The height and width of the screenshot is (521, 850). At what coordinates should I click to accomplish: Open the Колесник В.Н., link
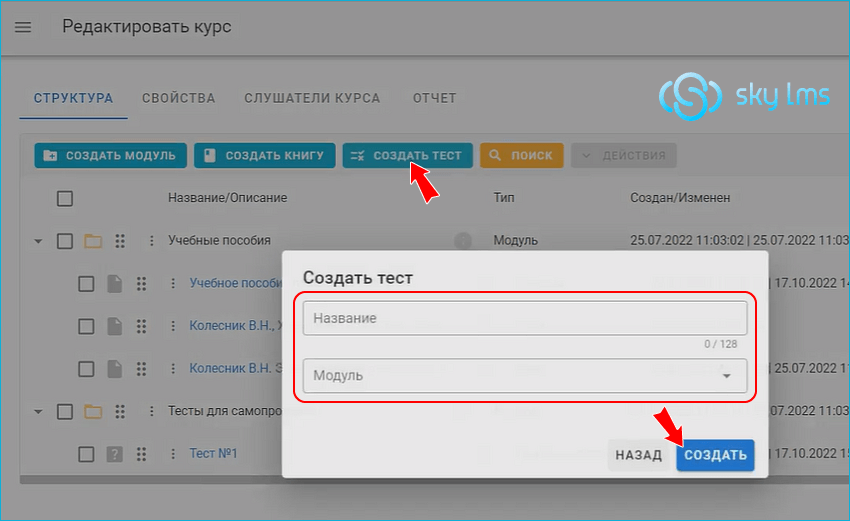pyautogui.click(x=236, y=326)
